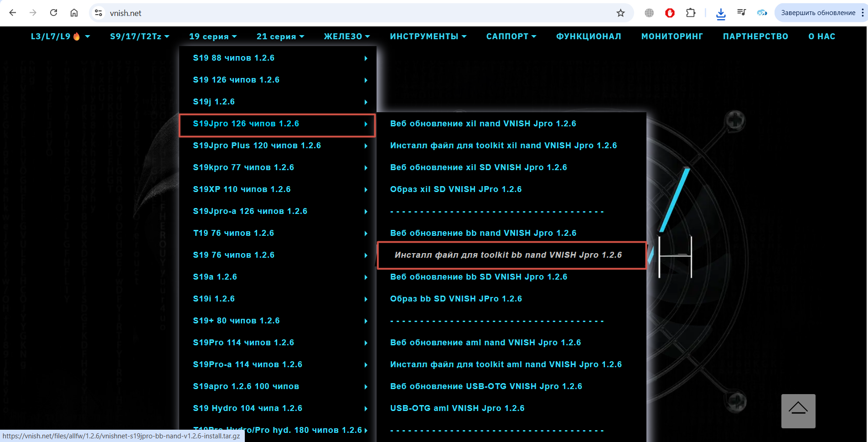
Task: Click the blue cloud extension icon
Action: [x=762, y=13]
